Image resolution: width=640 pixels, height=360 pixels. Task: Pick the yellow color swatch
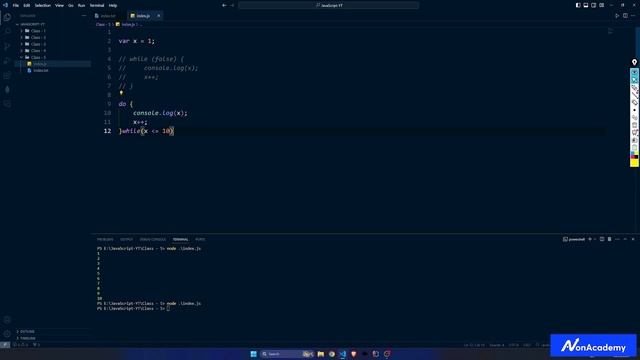pos(634,163)
